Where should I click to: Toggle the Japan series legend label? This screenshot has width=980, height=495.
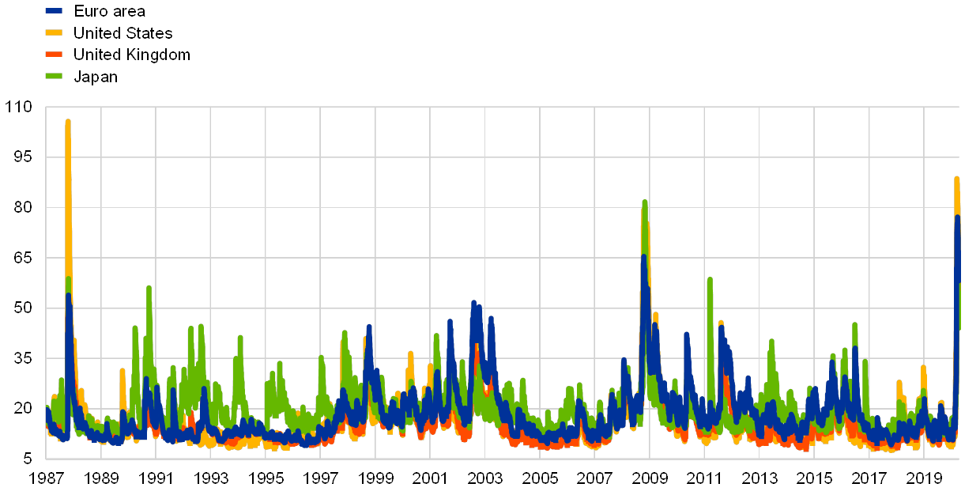[95, 77]
